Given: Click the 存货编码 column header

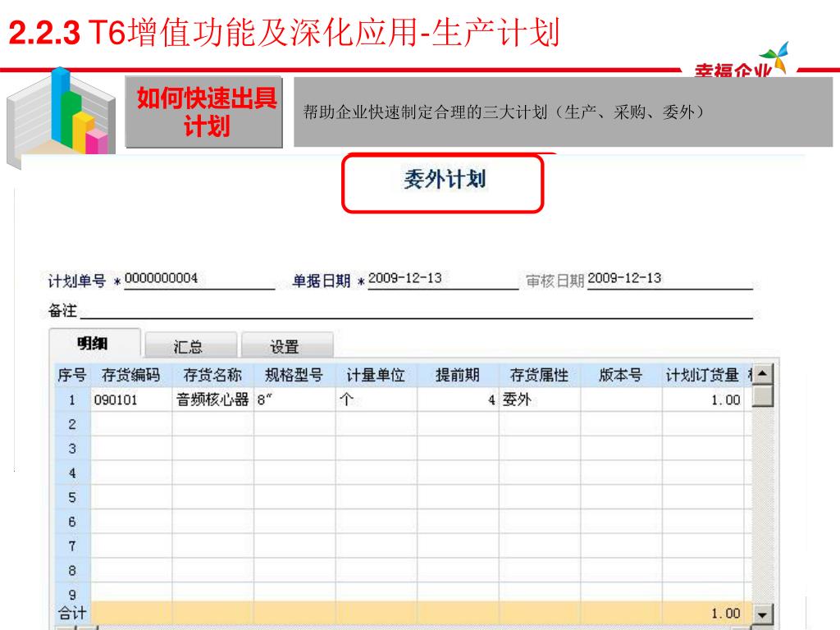Looking at the screenshot, I should tap(131, 375).
